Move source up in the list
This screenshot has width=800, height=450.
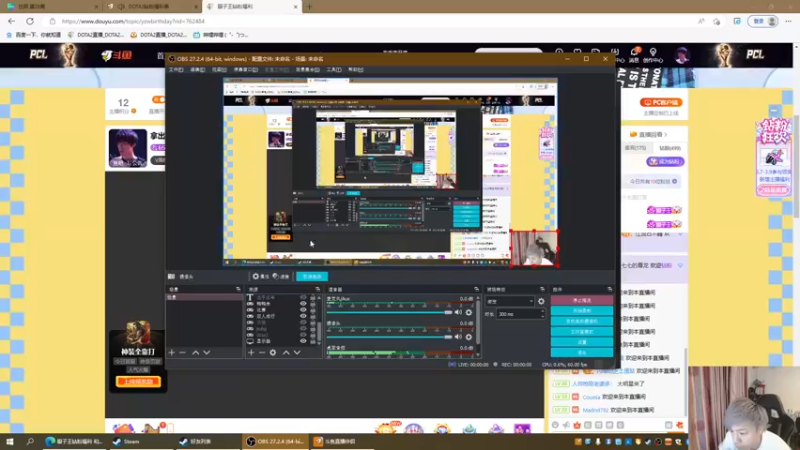(x=286, y=353)
